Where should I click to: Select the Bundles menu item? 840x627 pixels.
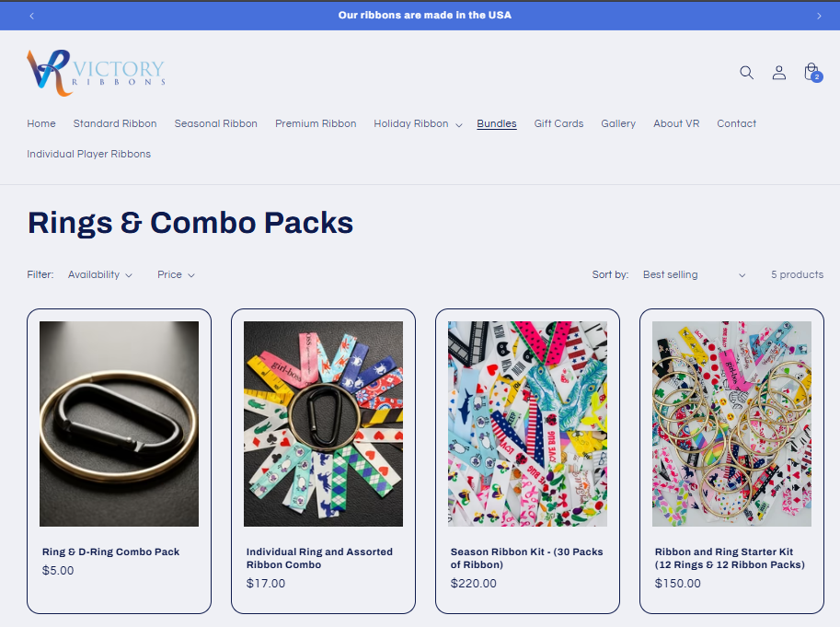point(497,123)
